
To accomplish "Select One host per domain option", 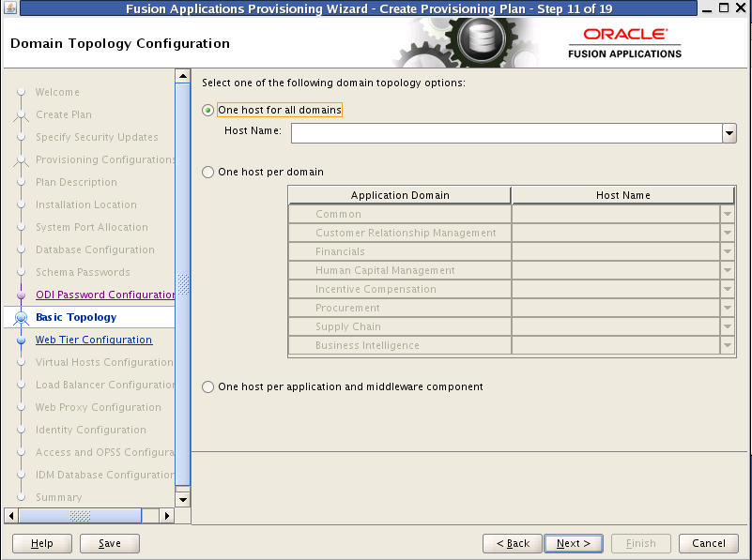I will (207, 172).
